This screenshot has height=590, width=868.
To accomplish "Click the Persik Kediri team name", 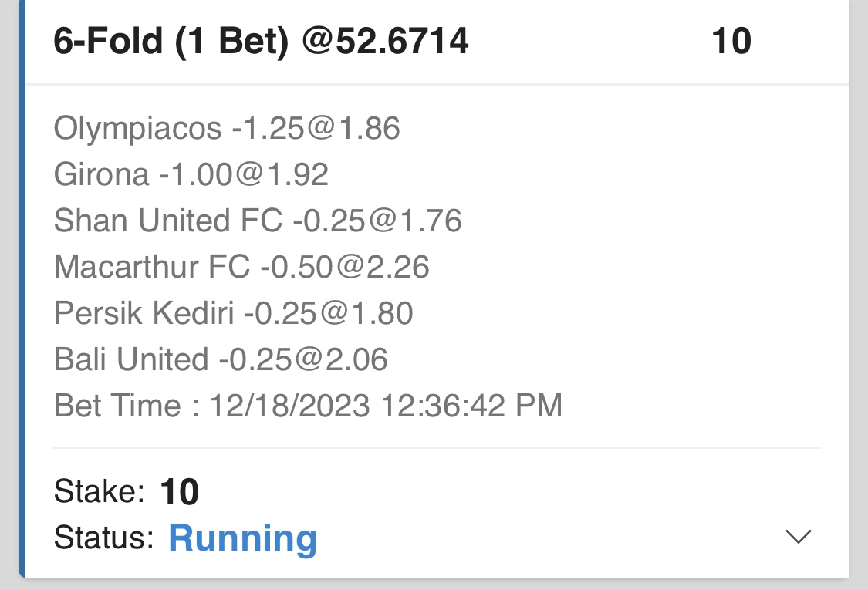I will (x=144, y=313).
